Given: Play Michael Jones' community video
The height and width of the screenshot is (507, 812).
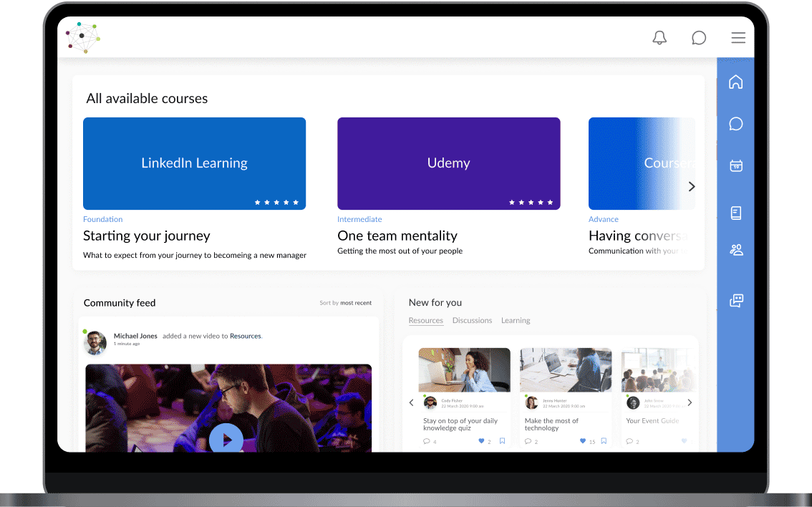Looking at the screenshot, I should 226,439.
